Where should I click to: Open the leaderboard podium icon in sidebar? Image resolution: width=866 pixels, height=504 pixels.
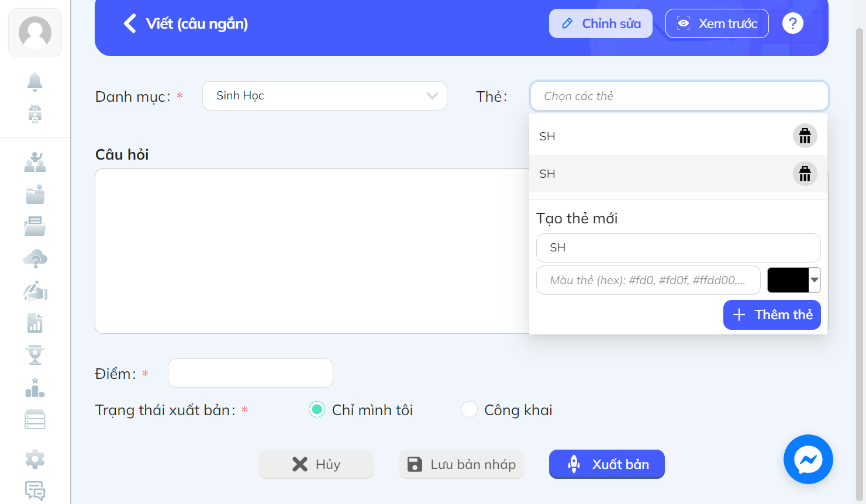point(35,387)
